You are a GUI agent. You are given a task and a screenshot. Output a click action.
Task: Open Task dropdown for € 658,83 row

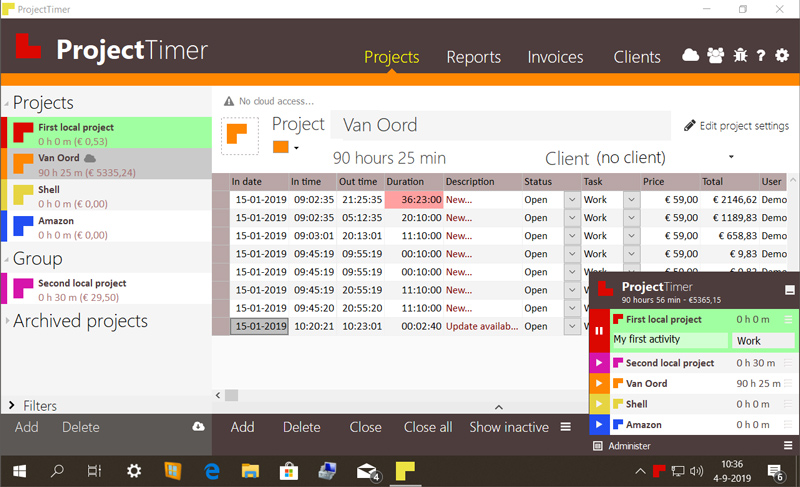(x=632, y=236)
